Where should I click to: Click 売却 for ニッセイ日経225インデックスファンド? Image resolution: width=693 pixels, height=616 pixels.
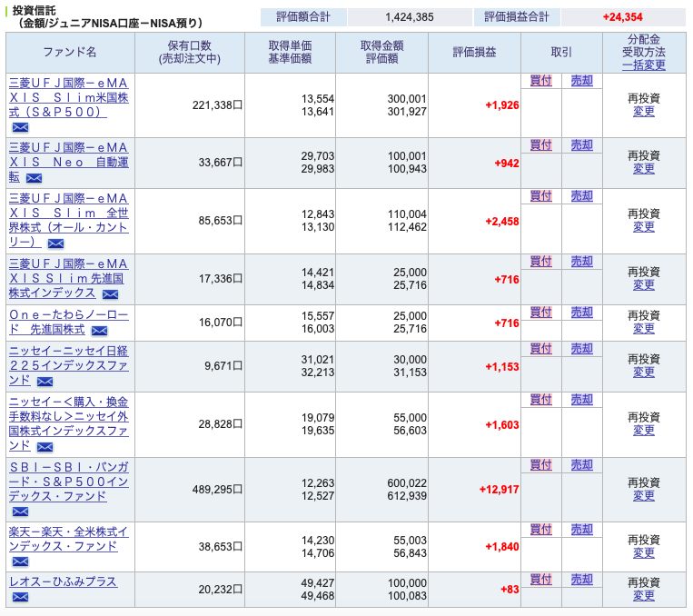click(x=581, y=349)
